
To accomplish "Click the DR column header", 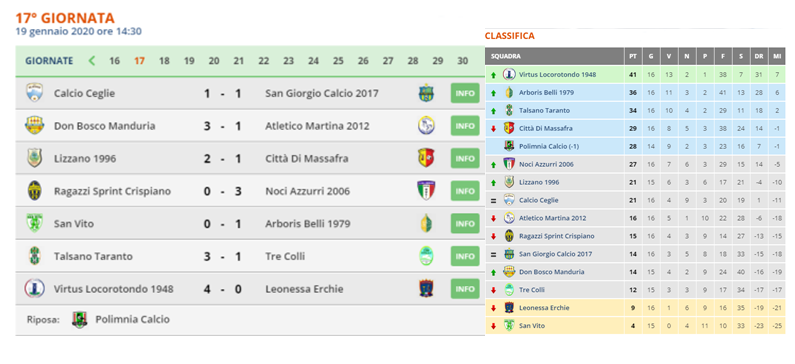I will tap(758, 56).
